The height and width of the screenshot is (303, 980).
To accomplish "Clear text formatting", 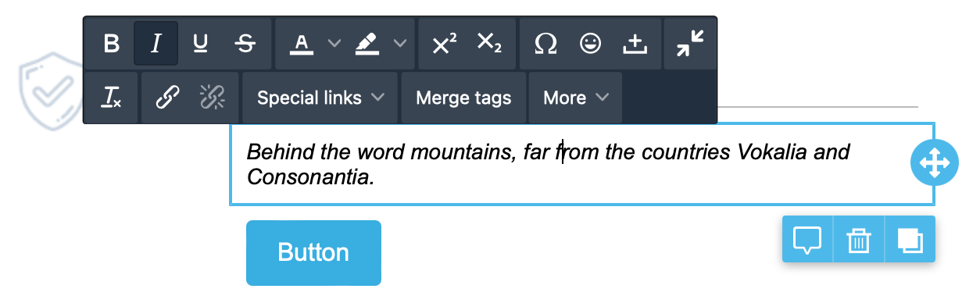I will [x=112, y=98].
